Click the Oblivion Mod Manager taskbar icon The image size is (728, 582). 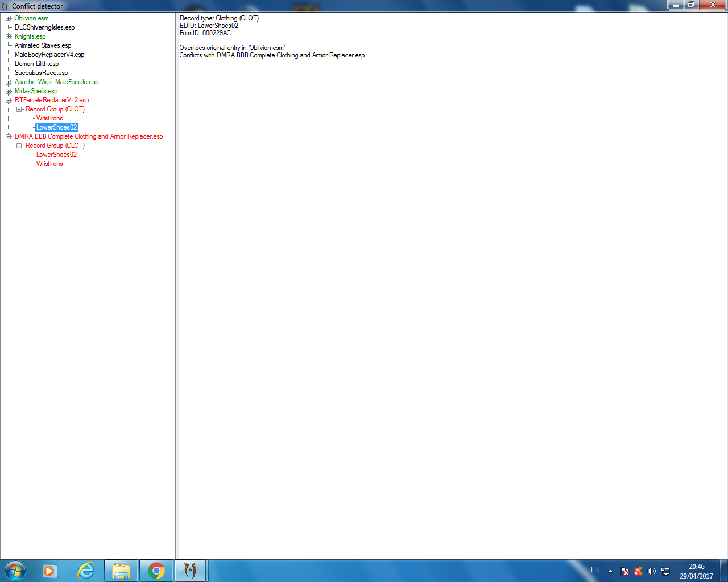(191, 571)
